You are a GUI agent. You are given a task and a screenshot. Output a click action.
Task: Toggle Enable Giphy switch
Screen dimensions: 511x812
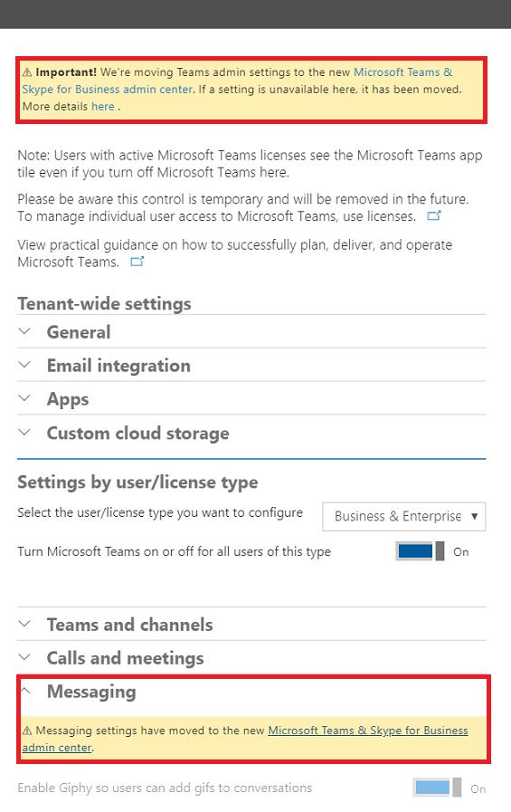coord(437,788)
